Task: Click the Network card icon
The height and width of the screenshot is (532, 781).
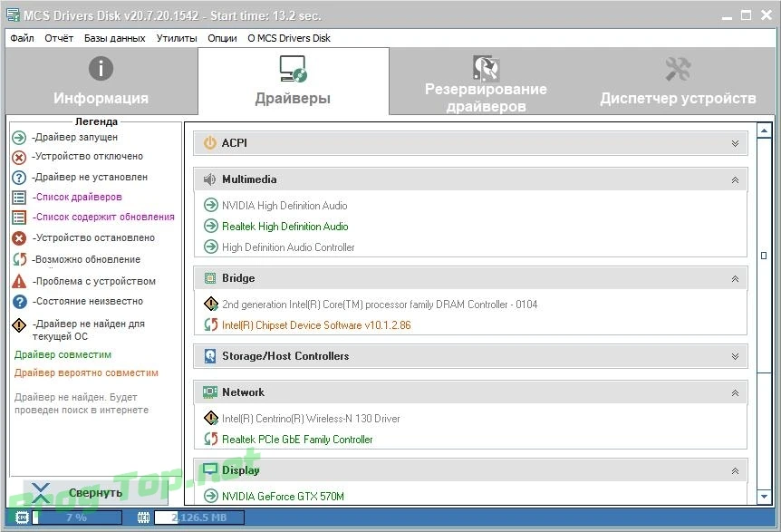Action: (x=210, y=392)
